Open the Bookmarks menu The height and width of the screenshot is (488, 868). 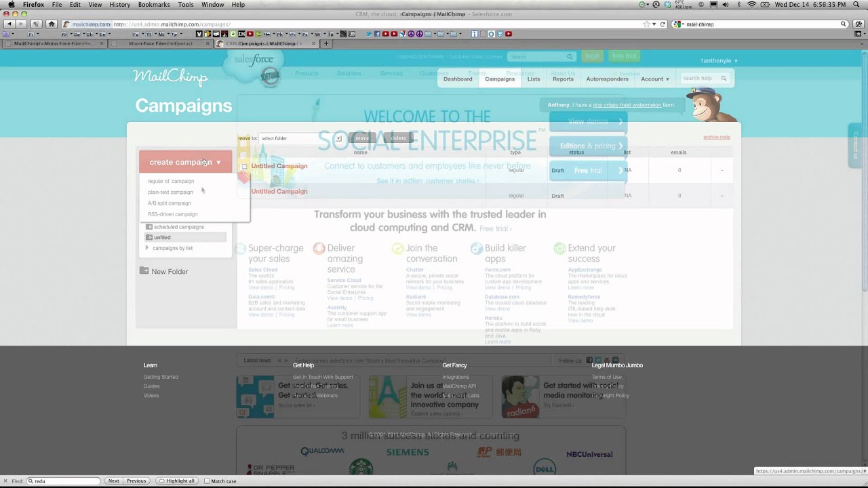coord(154,5)
